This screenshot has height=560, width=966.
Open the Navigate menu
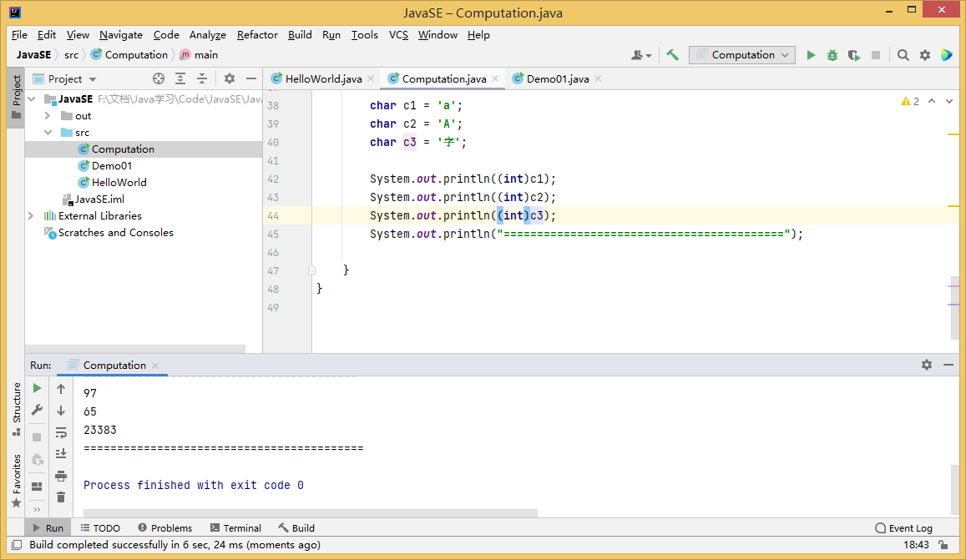pyautogui.click(x=121, y=34)
